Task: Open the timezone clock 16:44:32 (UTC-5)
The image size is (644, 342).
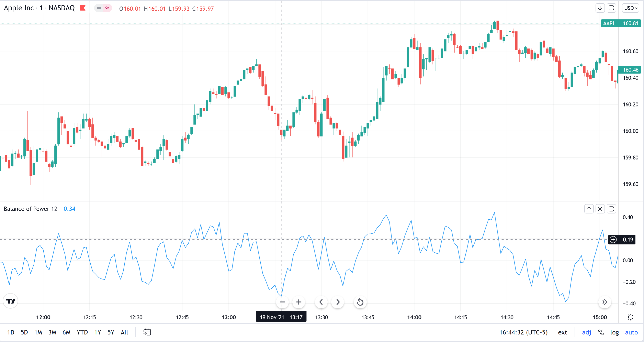Action: point(523,332)
